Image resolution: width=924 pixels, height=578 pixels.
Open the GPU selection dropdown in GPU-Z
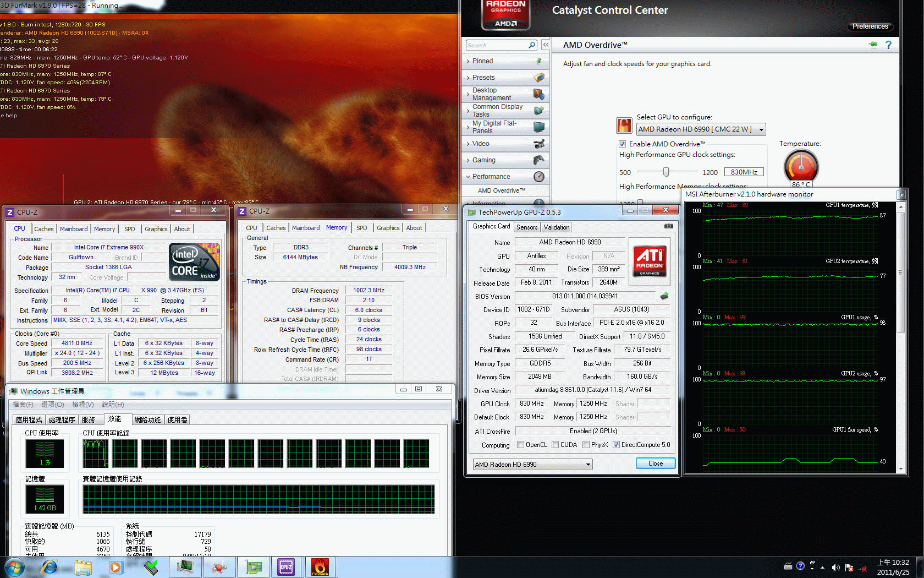point(532,464)
